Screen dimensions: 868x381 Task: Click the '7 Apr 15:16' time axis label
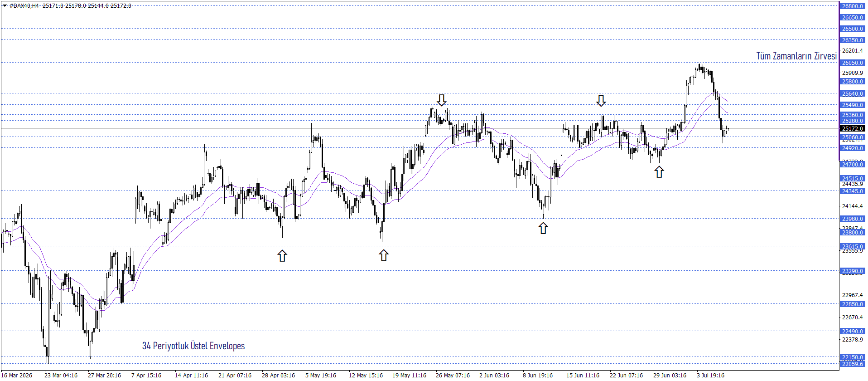[146, 376]
